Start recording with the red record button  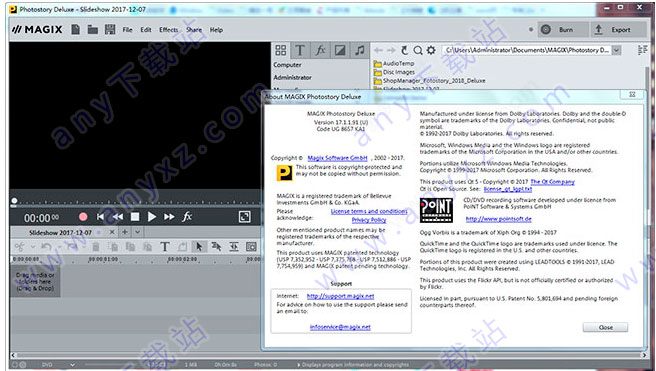[x=83, y=217]
